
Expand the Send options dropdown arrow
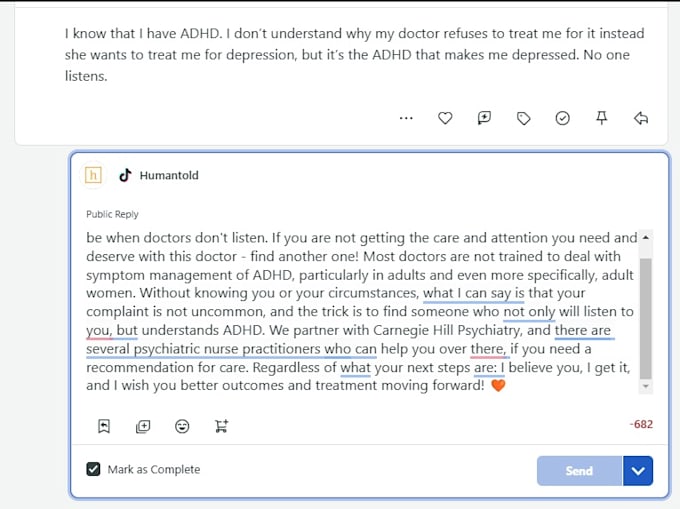[638, 471]
